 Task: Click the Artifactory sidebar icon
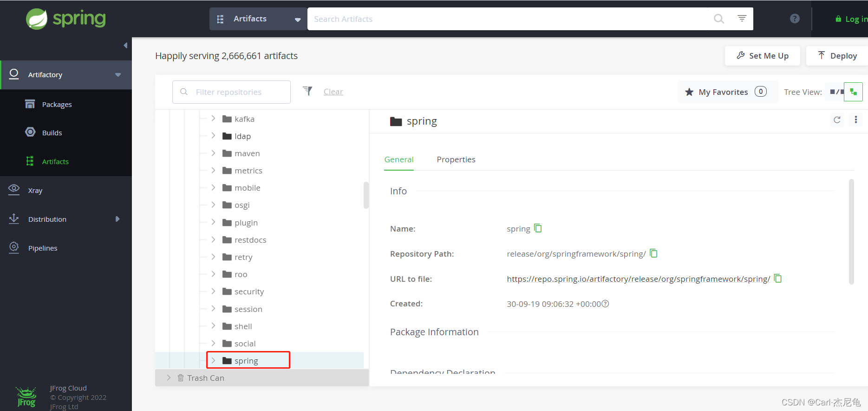[14, 74]
